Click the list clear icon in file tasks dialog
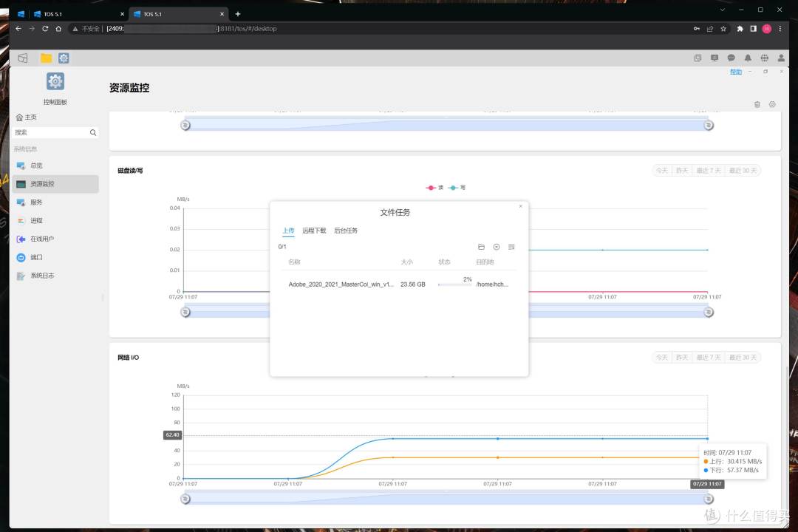Image resolution: width=798 pixels, height=532 pixels. [511, 247]
